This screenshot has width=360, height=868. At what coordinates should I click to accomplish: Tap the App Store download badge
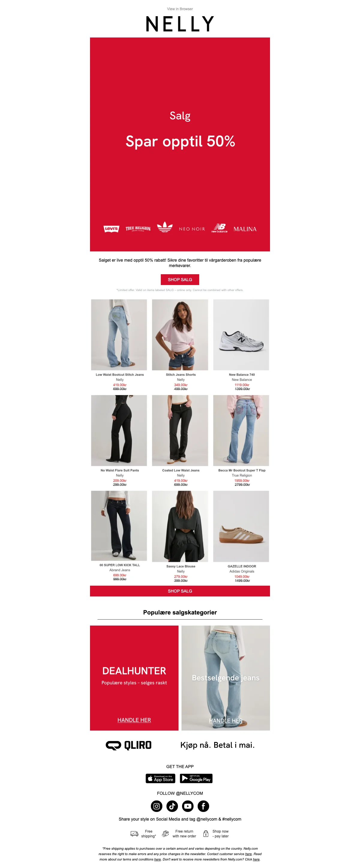tap(160, 778)
